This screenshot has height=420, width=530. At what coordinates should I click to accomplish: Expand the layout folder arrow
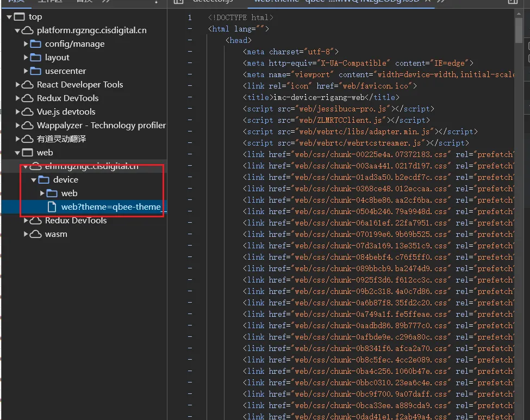[26, 58]
